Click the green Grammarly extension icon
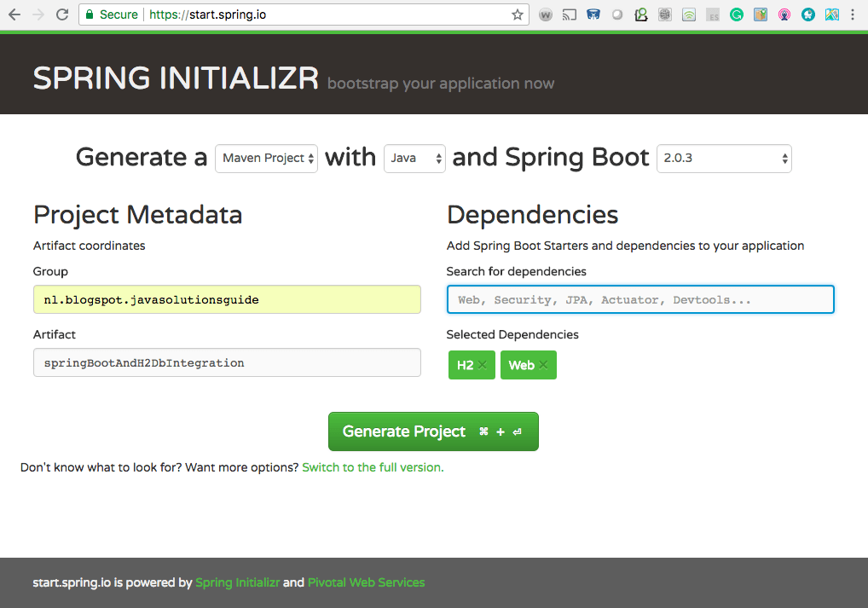 (x=736, y=15)
